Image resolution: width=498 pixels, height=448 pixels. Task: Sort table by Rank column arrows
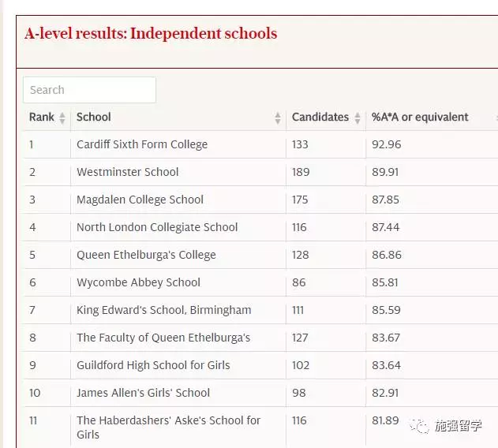pos(62,118)
